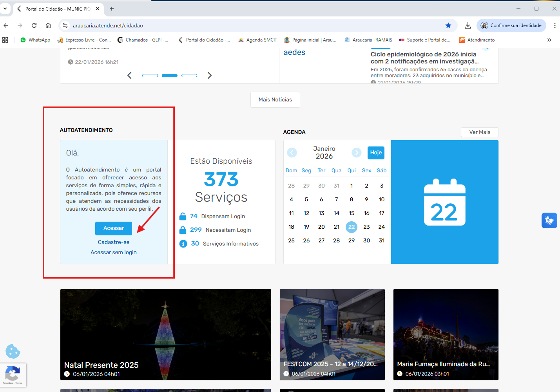Go to next month in calendar

(356, 153)
